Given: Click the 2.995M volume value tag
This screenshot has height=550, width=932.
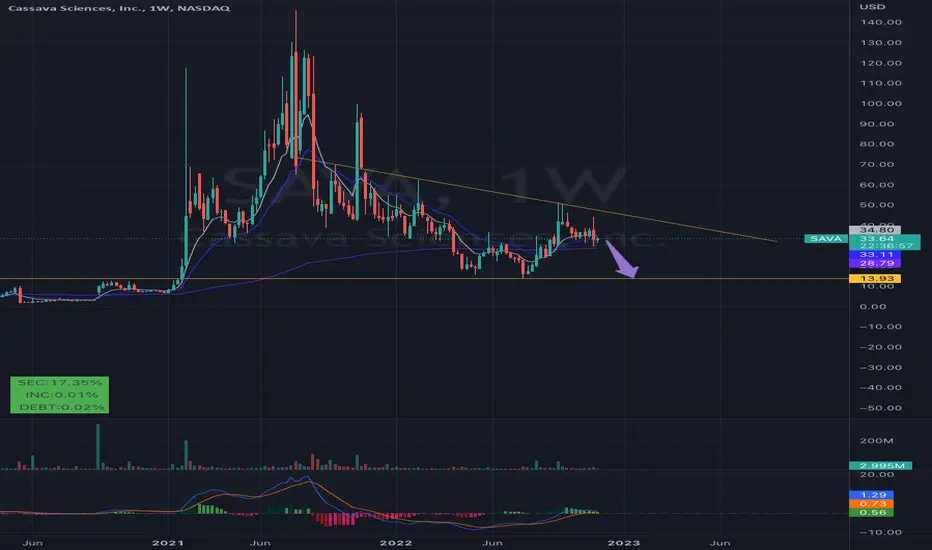Looking at the screenshot, I should point(881,466).
